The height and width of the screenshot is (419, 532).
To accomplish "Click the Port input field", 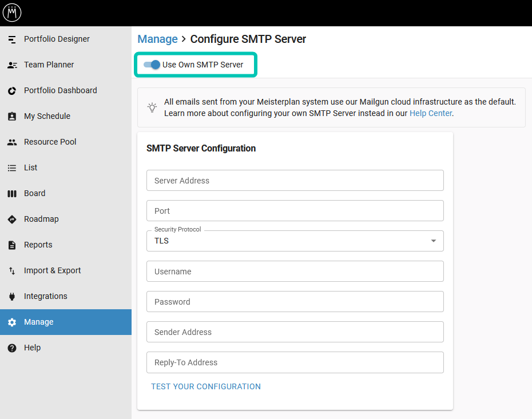I will pos(295,210).
